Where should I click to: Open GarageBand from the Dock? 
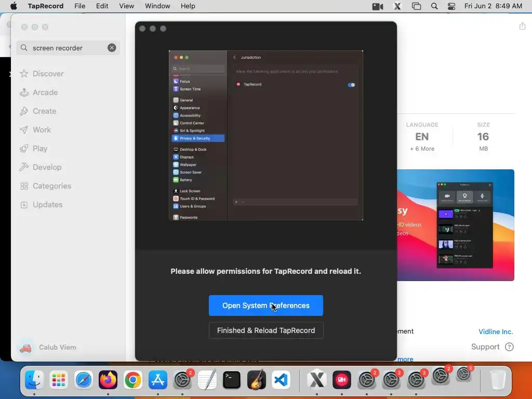(257, 380)
